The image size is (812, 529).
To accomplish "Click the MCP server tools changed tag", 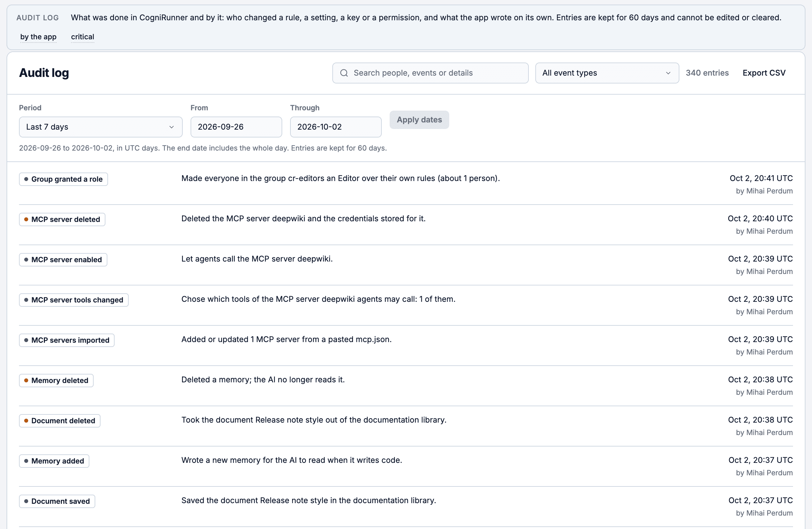I will click(74, 300).
